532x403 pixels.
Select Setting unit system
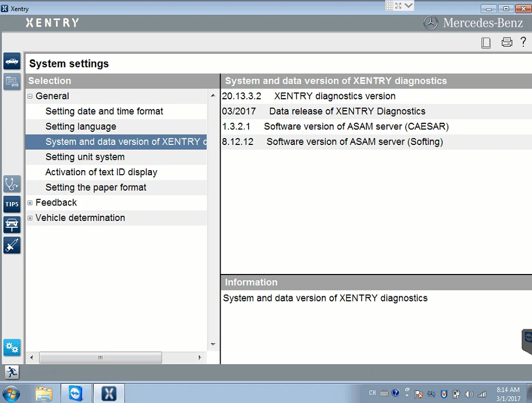pos(116,157)
